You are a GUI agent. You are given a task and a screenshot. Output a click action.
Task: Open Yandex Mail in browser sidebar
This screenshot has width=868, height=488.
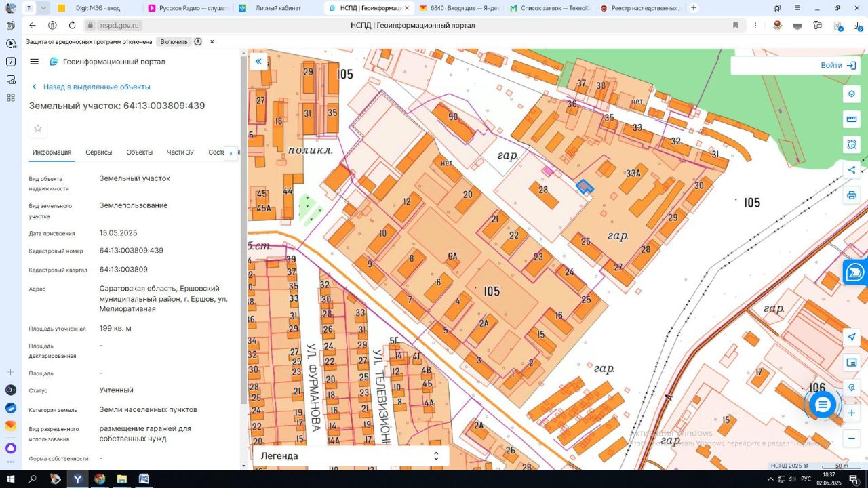(x=11, y=426)
